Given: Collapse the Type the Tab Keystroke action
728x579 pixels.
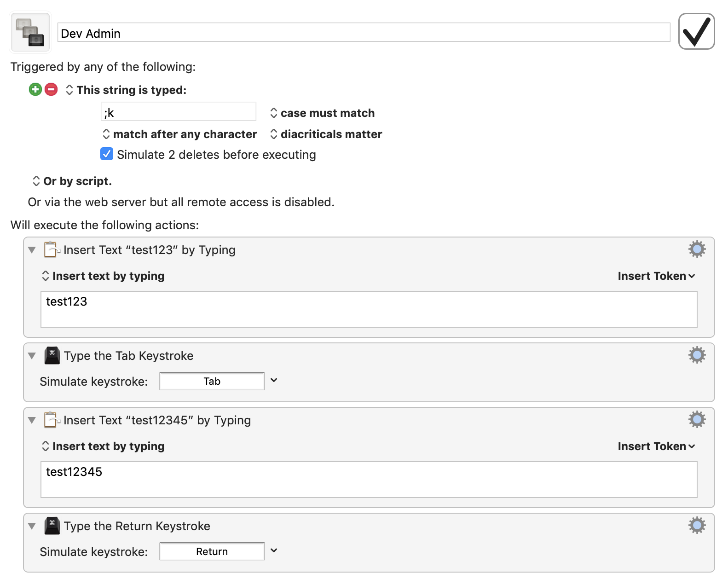Looking at the screenshot, I should click(x=32, y=356).
